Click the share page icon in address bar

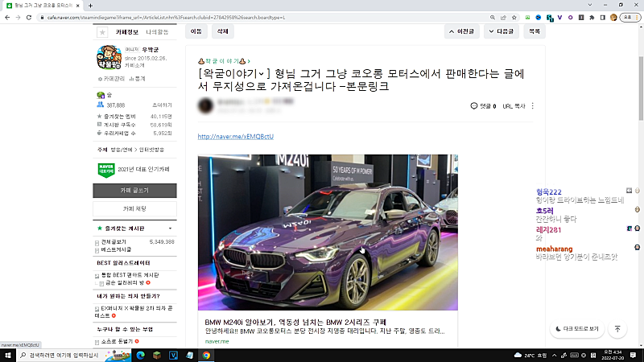[503, 18]
